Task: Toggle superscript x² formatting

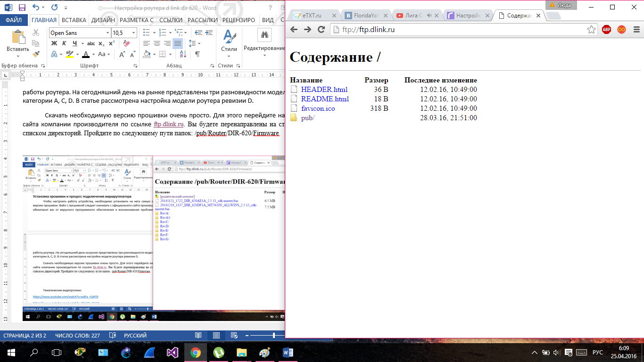Action: tap(112, 43)
